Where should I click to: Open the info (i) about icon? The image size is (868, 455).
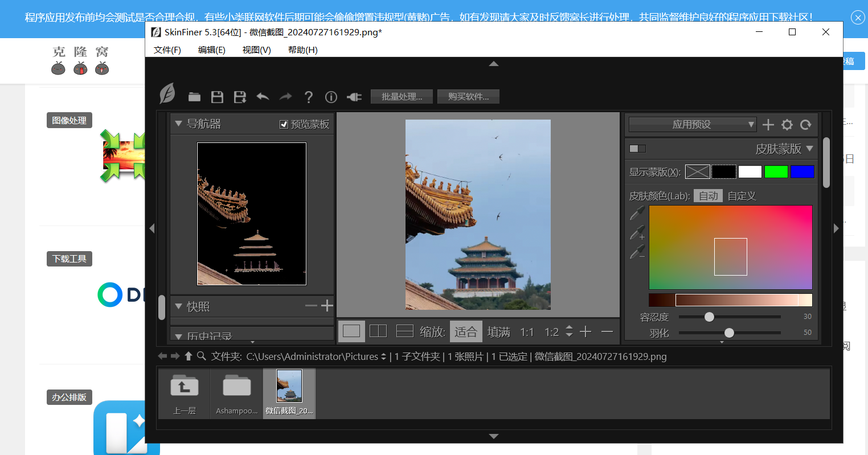(x=331, y=97)
